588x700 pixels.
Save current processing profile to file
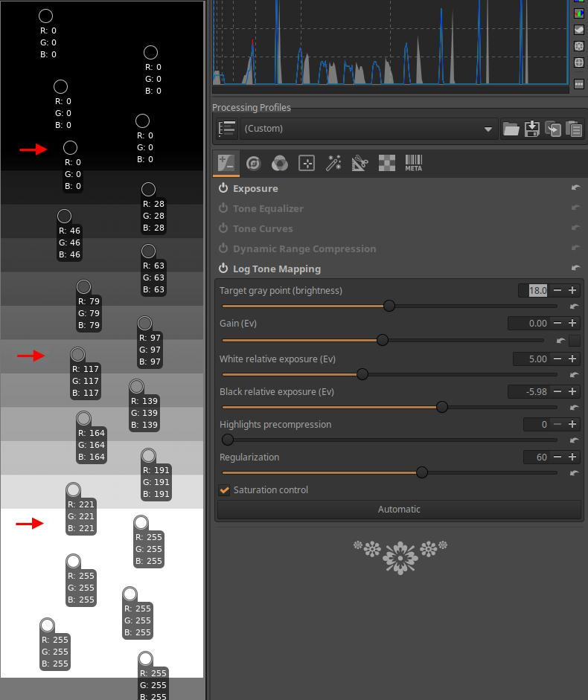531,129
